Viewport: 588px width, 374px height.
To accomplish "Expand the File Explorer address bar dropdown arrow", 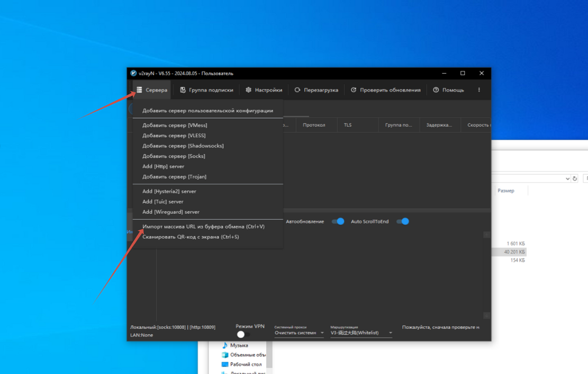I will click(567, 179).
